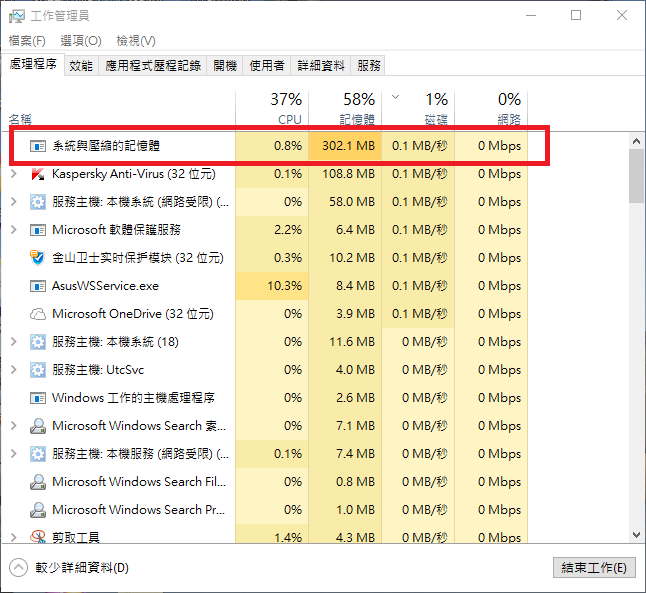Open the 檔案(F) menu
Screen dimensions: 646x593
point(27,41)
